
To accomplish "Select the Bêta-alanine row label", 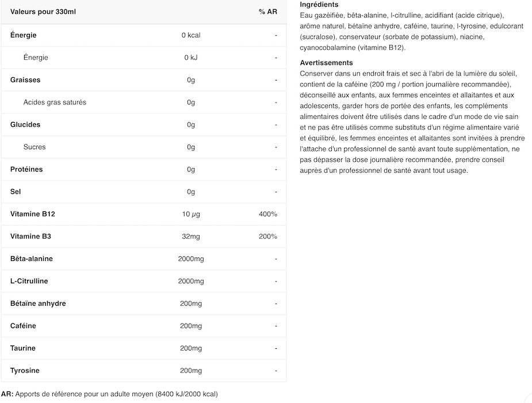I will (32, 258).
